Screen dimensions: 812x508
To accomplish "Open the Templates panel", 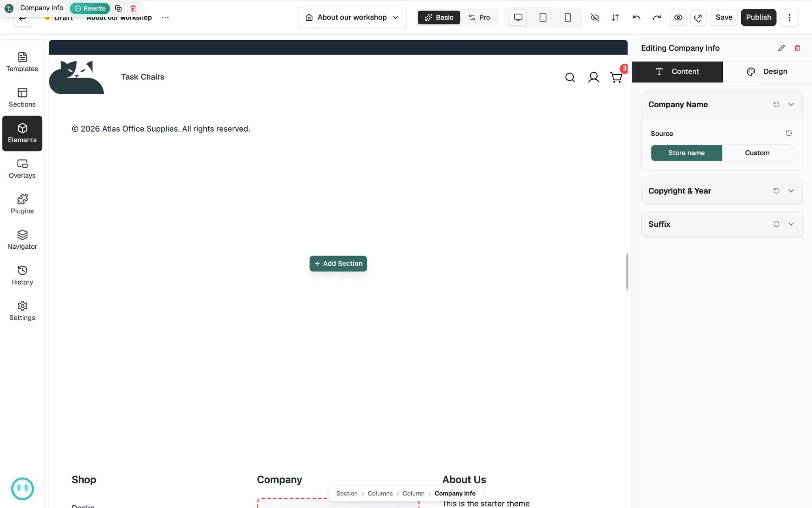I will [22, 62].
